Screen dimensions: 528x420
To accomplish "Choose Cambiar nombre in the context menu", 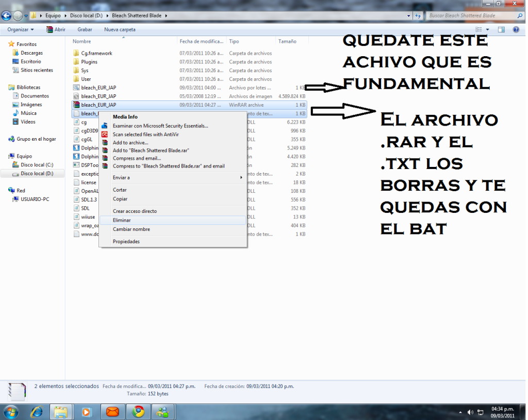I will click(x=173, y=229).
